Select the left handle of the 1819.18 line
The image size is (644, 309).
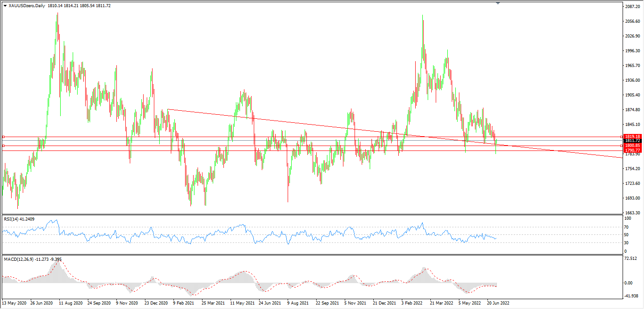click(x=3, y=137)
